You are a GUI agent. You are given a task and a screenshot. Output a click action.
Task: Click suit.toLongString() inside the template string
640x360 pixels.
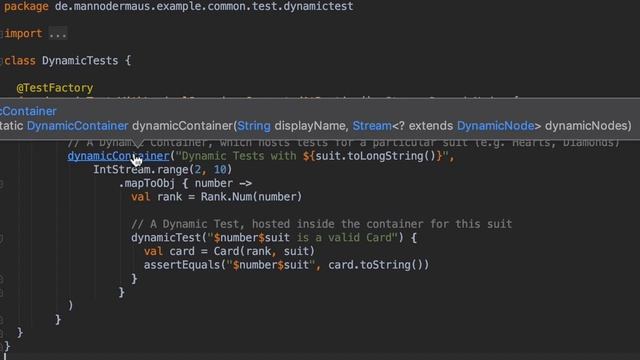click(376, 156)
